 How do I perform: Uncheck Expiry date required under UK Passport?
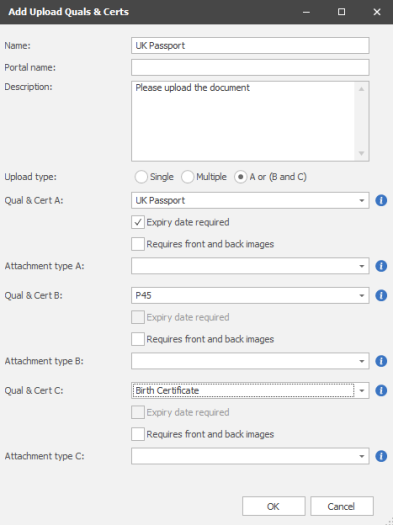pyautogui.click(x=138, y=222)
